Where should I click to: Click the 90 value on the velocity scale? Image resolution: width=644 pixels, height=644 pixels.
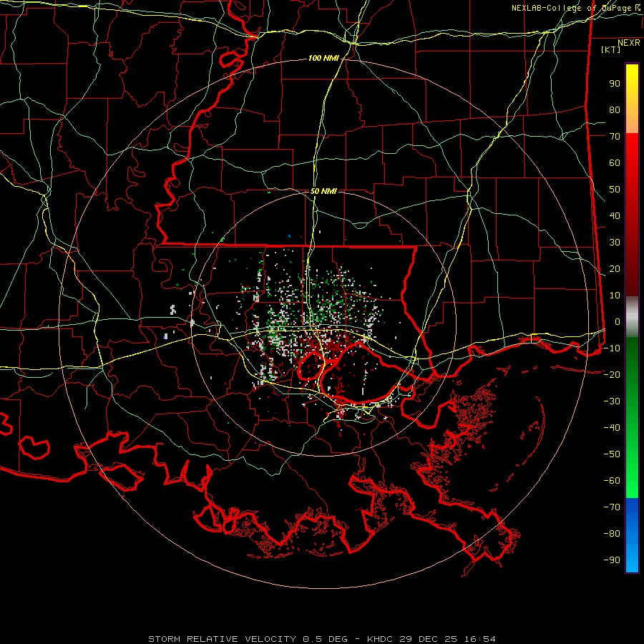point(615,84)
